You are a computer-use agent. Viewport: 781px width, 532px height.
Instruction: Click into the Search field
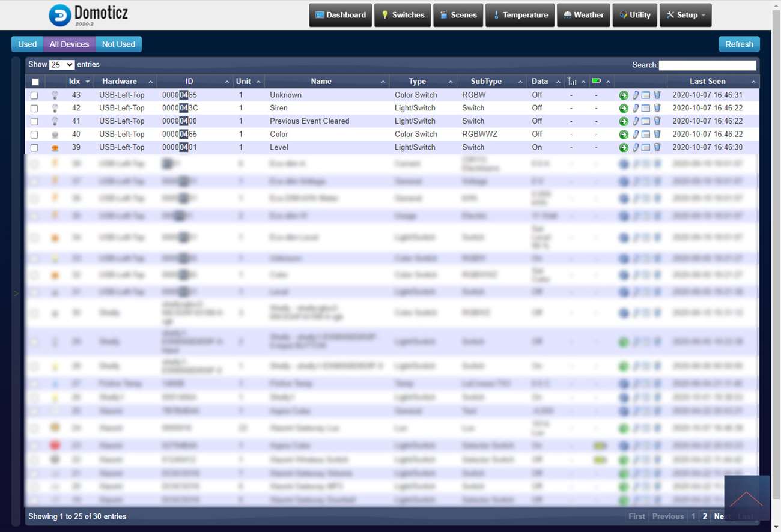coord(707,65)
